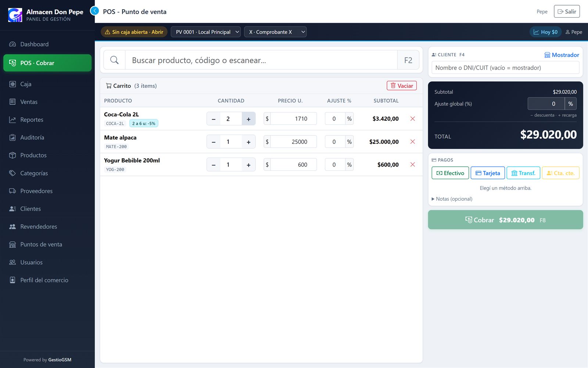Click Sin caja abierta · Abrir warning

[134, 32]
